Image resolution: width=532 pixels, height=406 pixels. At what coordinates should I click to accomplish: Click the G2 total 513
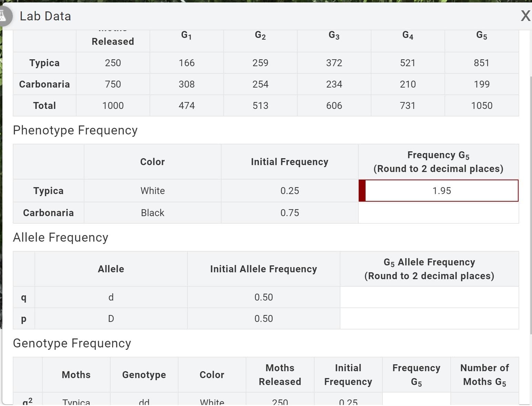(260, 105)
